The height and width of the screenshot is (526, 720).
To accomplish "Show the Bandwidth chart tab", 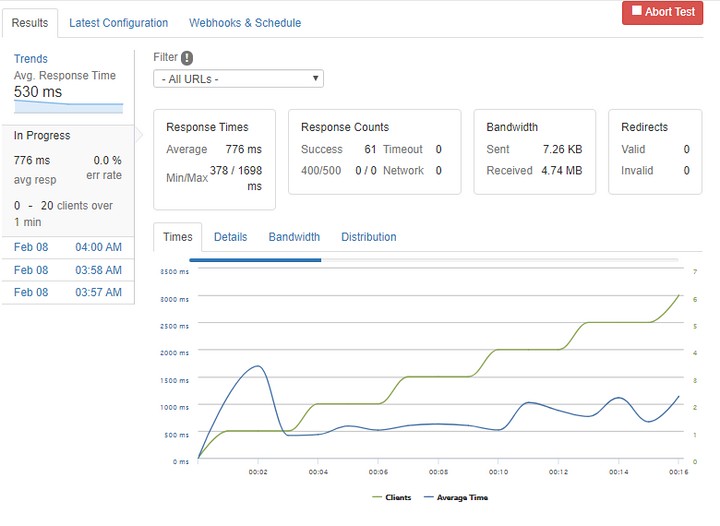I will tap(294, 237).
